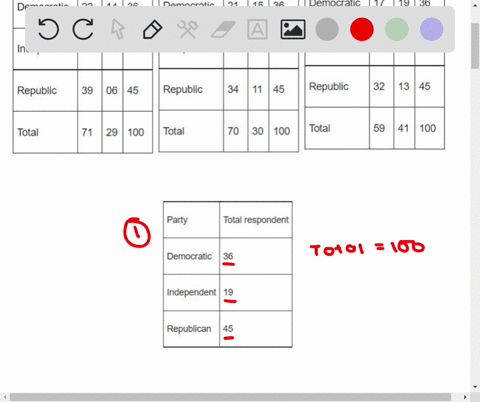Select the eraser tool
This screenshot has height=402, width=480.
[223, 29]
